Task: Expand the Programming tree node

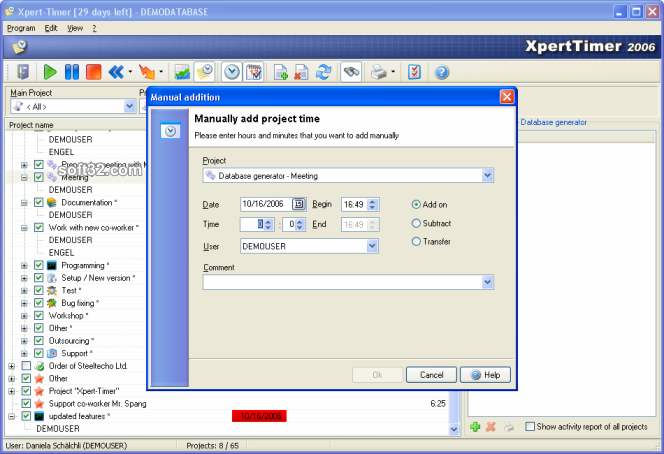Action: click(24, 266)
